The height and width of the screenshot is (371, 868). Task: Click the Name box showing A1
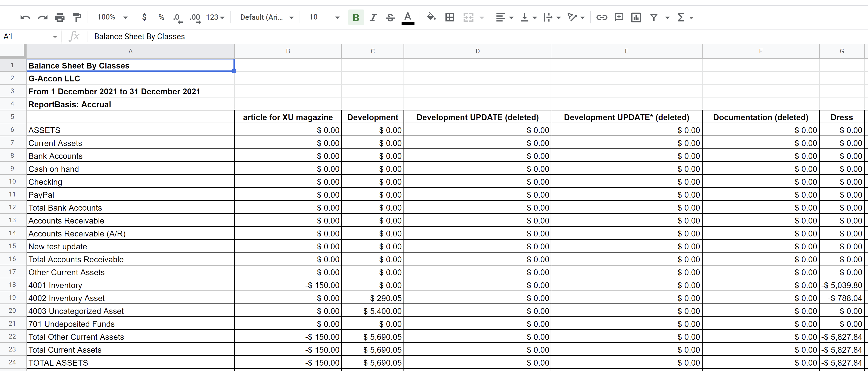[30, 36]
